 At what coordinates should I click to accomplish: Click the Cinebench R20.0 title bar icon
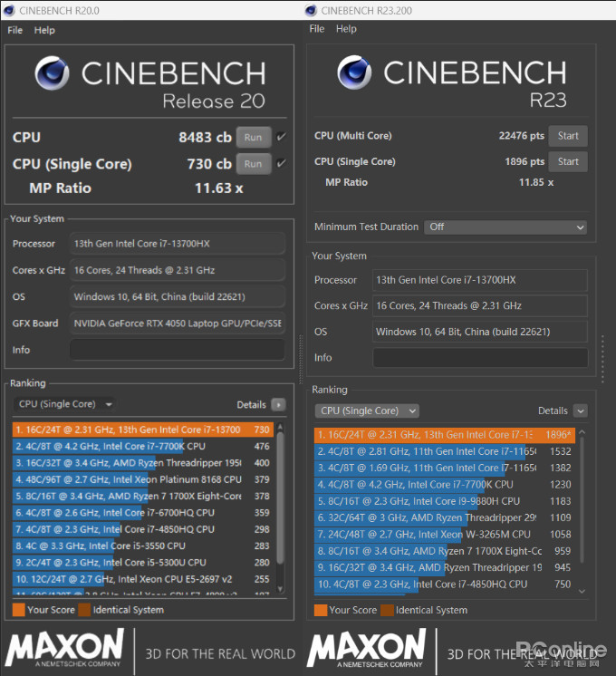(9, 10)
